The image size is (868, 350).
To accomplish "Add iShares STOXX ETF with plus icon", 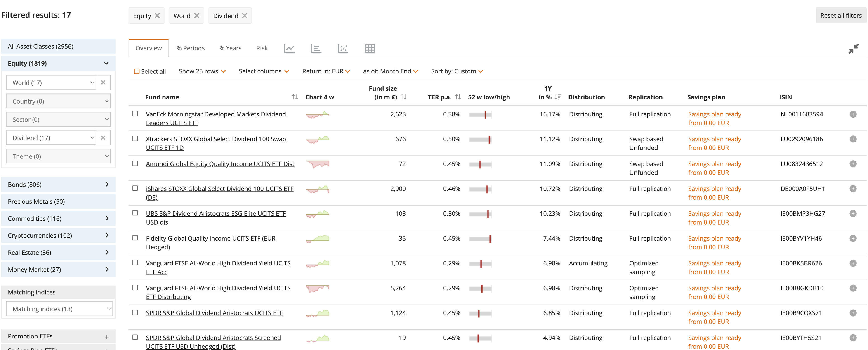I will click(853, 189).
